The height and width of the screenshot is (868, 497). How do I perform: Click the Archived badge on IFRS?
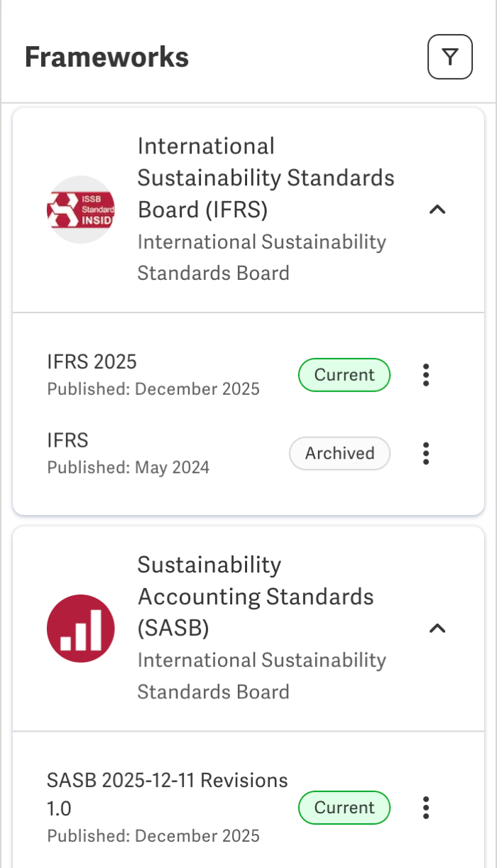(x=340, y=453)
